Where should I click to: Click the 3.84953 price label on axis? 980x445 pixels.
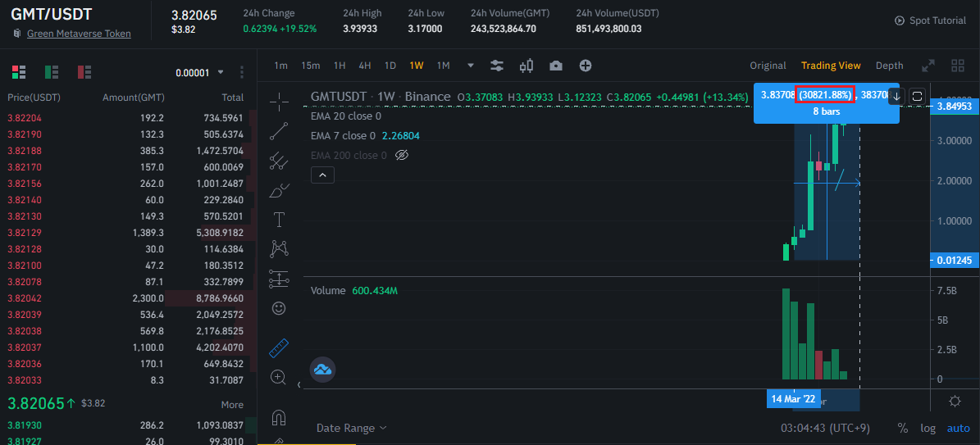[955, 107]
